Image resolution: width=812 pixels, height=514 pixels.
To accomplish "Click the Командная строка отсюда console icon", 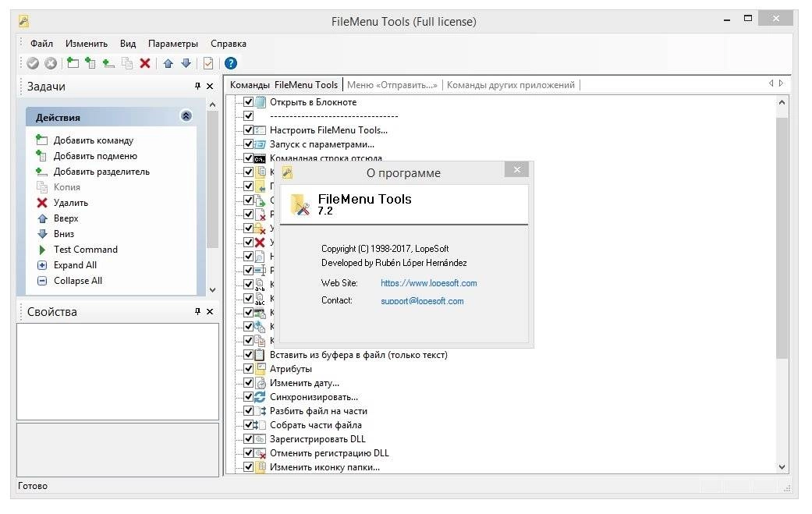I will [x=261, y=158].
